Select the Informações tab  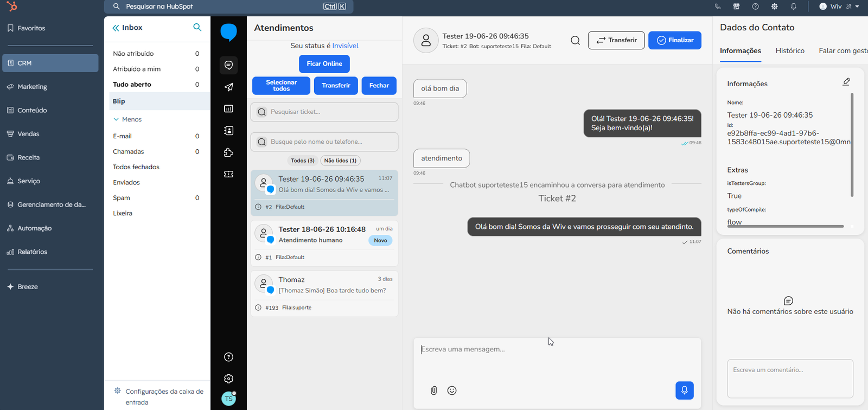[x=741, y=50]
